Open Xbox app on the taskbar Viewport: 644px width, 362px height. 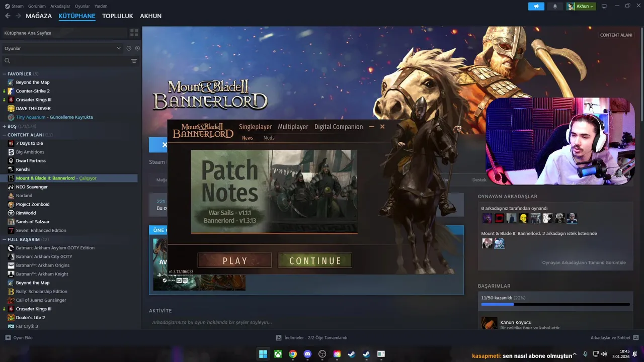pos(278,354)
